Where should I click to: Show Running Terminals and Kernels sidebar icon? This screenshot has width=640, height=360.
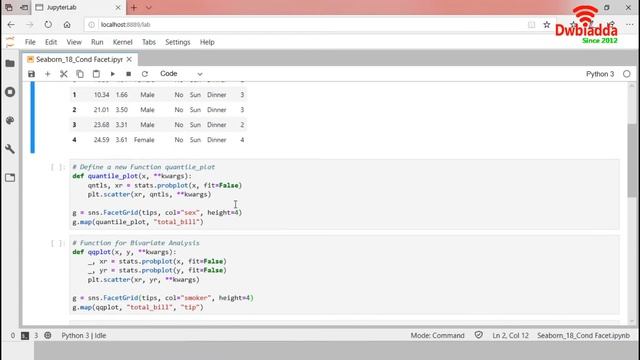10,92
